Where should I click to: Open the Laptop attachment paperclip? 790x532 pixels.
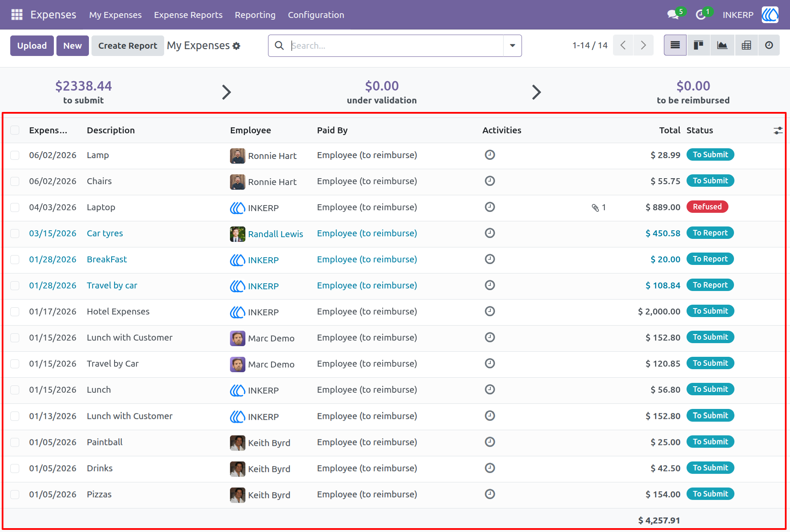595,208
